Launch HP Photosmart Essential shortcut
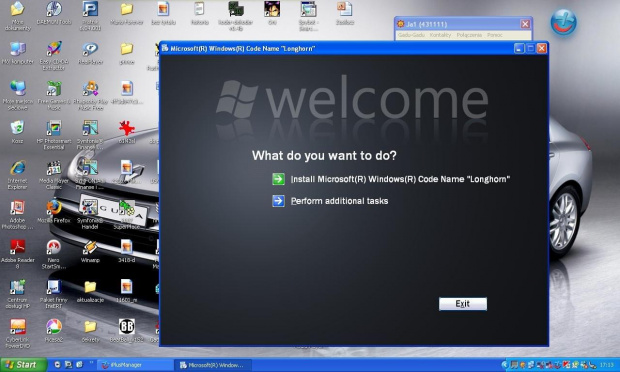The height and width of the screenshot is (372, 620). coord(54,135)
